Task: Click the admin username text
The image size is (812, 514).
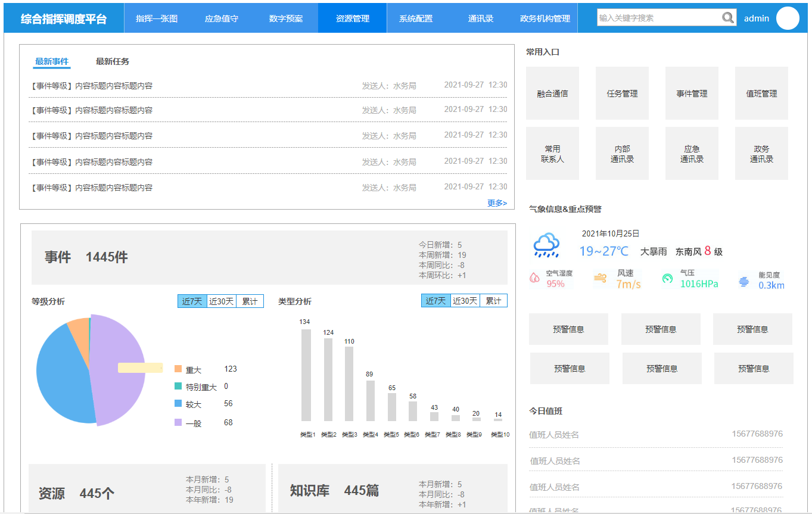Action: click(x=757, y=18)
